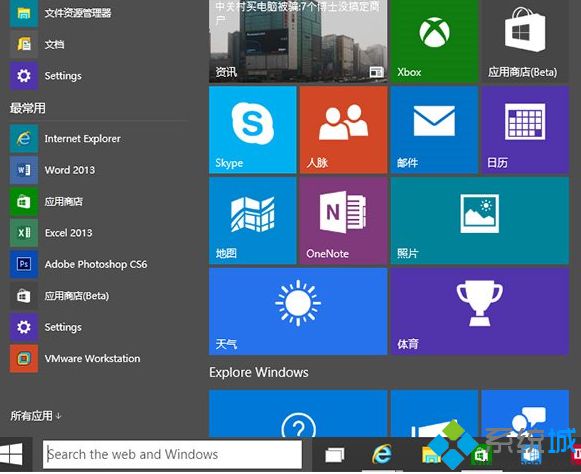Open the 照片 Photos tile

(479, 221)
